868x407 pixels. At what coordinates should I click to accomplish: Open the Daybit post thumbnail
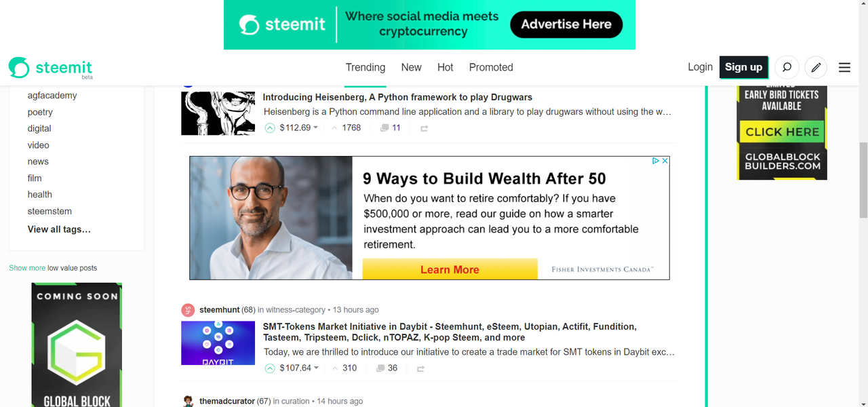click(x=218, y=343)
